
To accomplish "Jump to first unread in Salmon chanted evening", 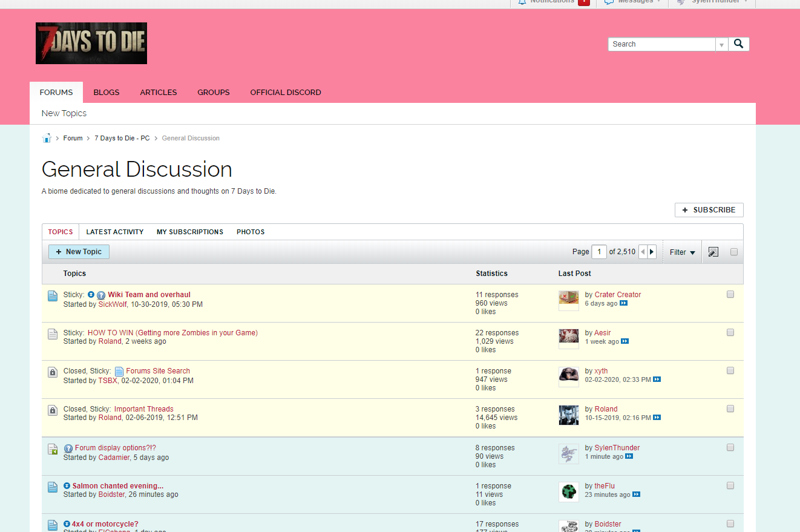I will point(67,486).
